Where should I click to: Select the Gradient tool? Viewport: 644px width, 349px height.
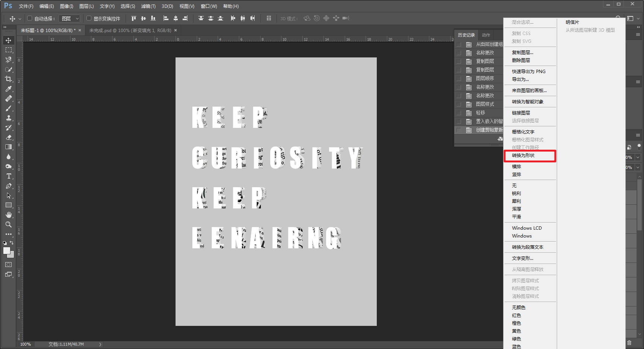pyautogui.click(x=9, y=147)
